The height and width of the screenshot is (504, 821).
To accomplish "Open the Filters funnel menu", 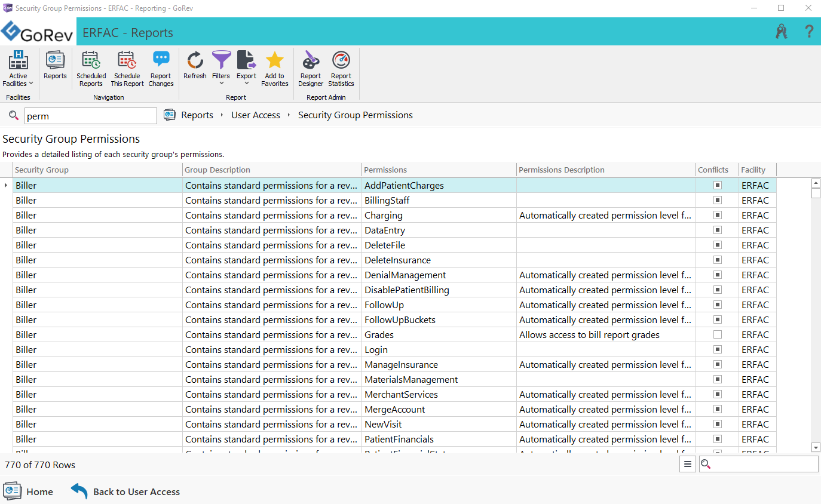I will coord(221,67).
